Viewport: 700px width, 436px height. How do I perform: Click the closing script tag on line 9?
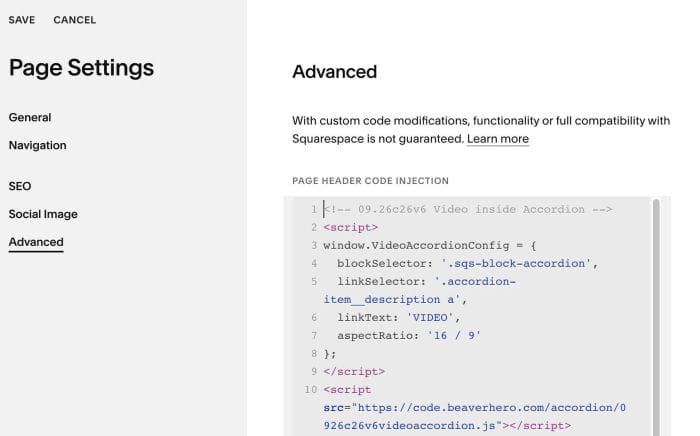click(x=354, y=372)
